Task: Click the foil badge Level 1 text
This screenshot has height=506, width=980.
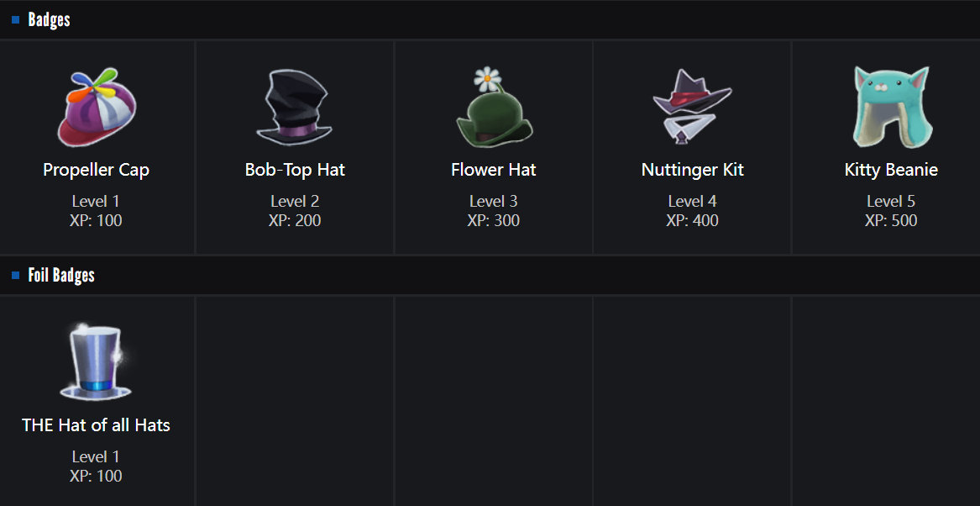Action: pyautogui.click(x=97, y=457)
